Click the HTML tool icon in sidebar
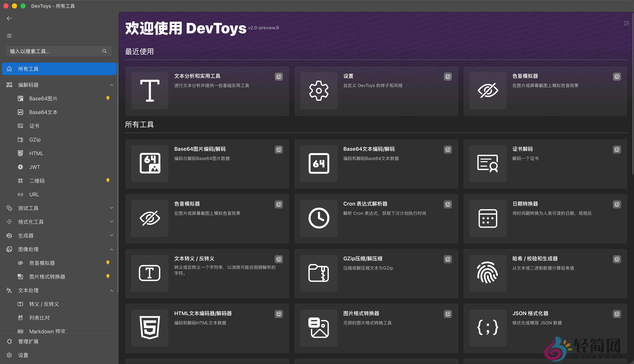 (x=20, y=153)
